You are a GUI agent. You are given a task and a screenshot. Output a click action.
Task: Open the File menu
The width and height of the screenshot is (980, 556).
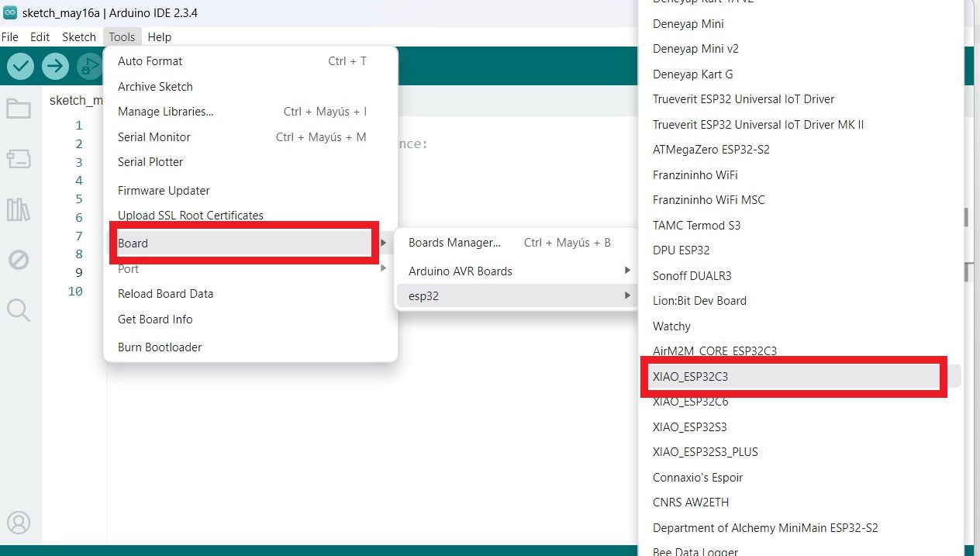pyautogui.click(x=9, y=37)
